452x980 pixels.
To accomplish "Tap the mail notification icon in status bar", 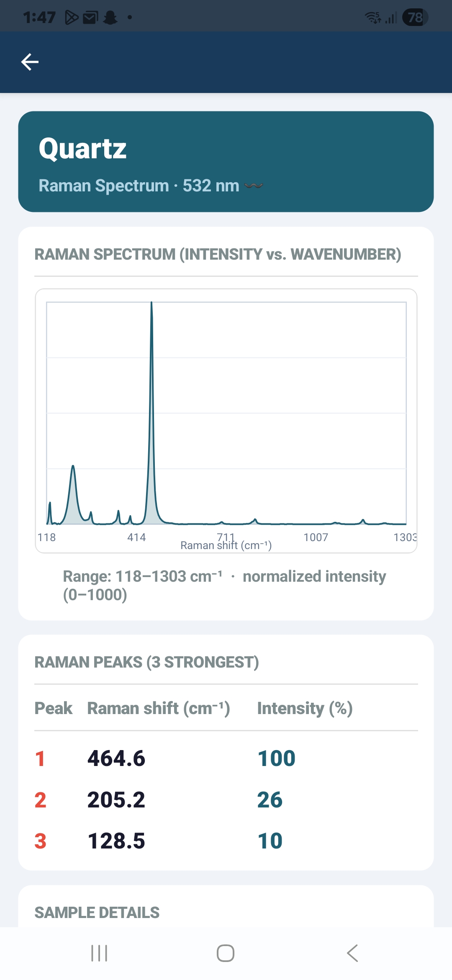I will pyautogui.click(x=90, y=17).
